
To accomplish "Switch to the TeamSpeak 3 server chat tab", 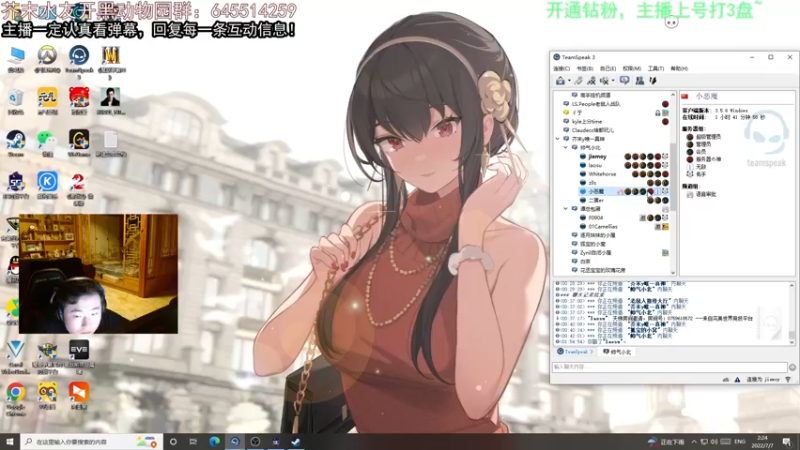I will coord(575,352).
